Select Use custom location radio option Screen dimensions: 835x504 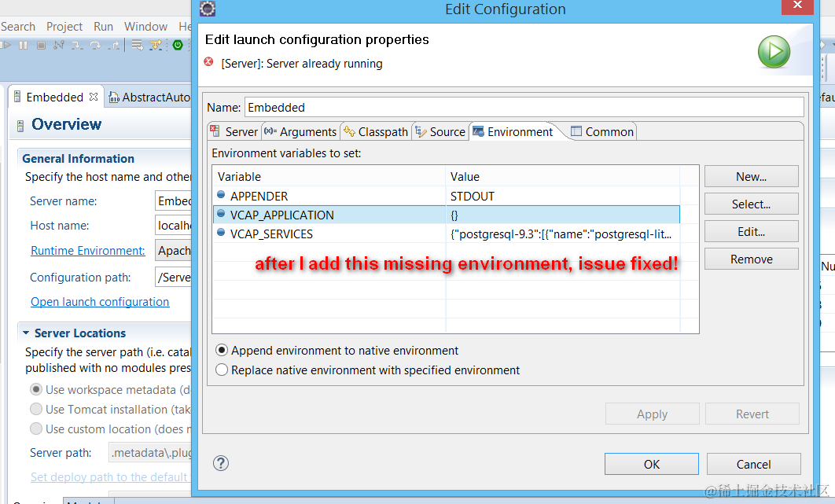pyautogui.click(x=35, y=429)
